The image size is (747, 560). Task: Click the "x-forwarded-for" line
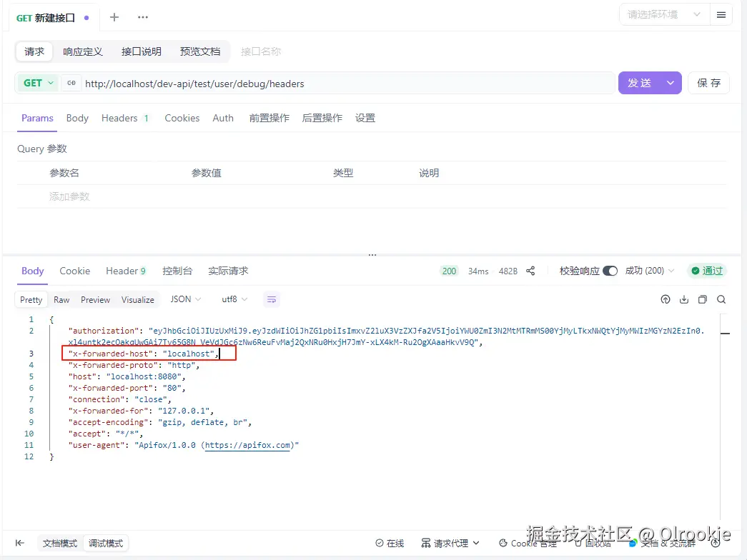click(141, 411)
